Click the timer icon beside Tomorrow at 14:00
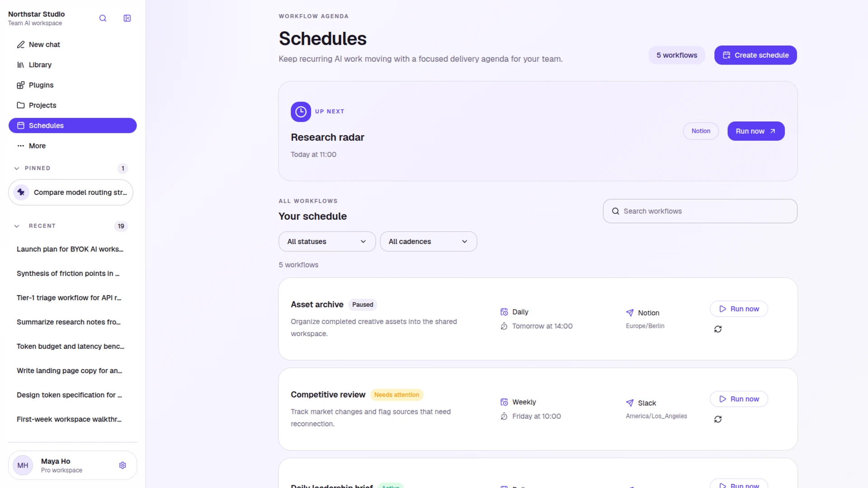Screen dimensions: 868x488 504,326
